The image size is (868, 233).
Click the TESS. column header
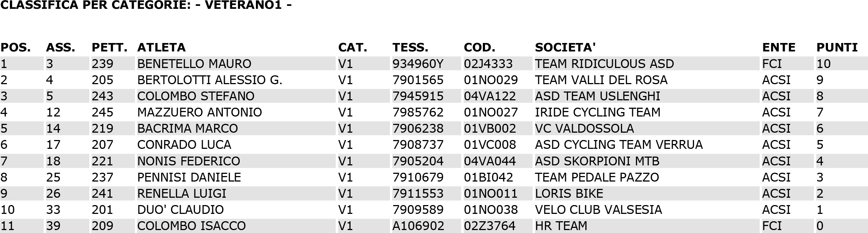click(x=410, y=47)
